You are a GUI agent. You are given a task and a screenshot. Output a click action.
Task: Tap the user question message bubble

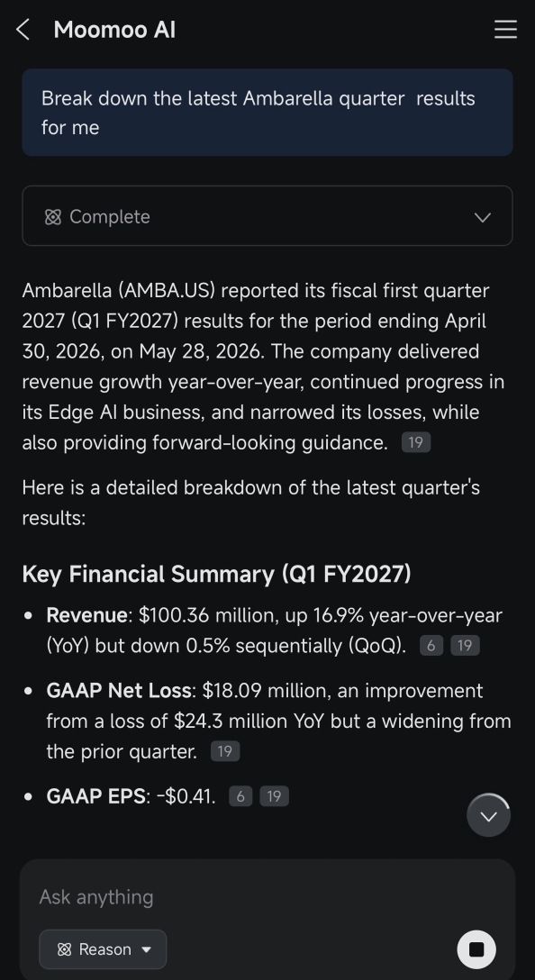pos(267,113)
